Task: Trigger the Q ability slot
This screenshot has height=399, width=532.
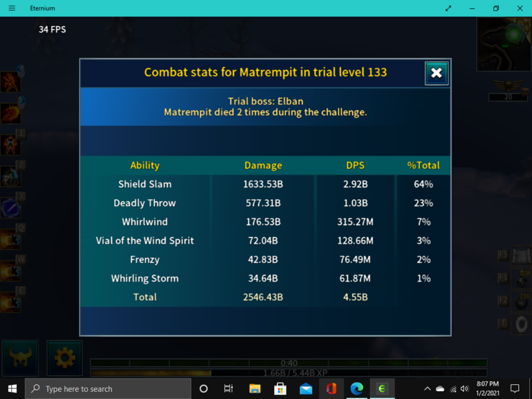Action: 11,239
